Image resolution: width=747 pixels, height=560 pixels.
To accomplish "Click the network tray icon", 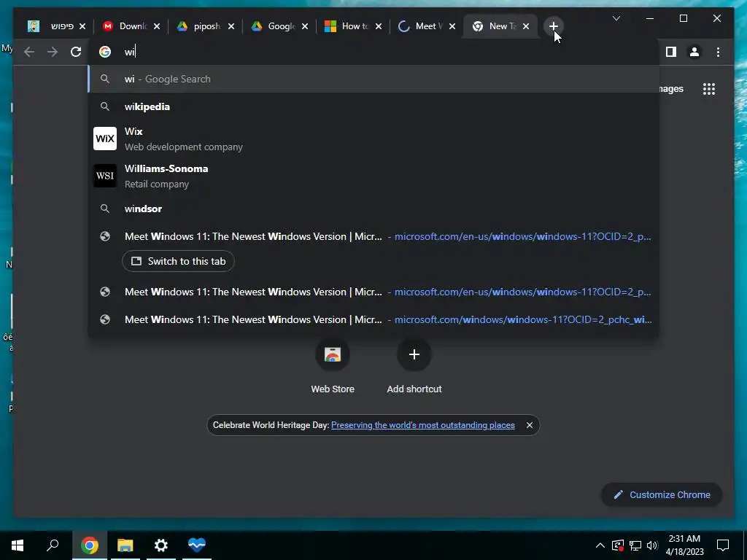I will pos(635,545).
